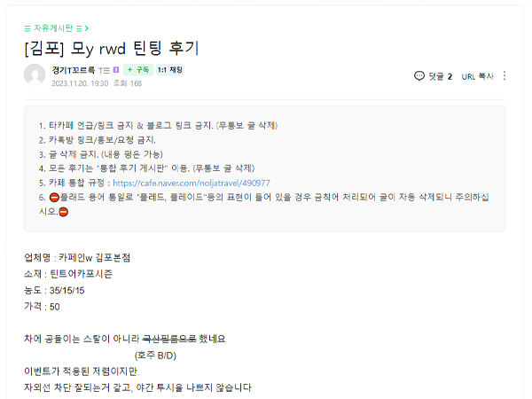Open the 자유게시판 board link
Screen dimensions: 532x399
54,28
